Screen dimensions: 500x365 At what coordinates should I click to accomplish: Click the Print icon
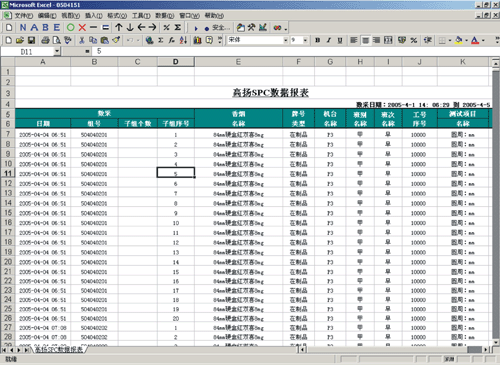pos(45,41)
